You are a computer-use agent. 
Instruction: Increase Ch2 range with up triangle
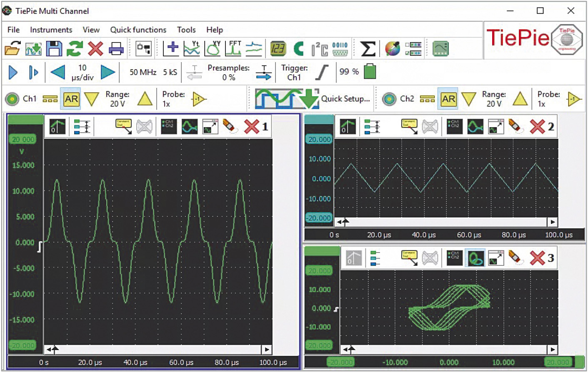(520, 99)
